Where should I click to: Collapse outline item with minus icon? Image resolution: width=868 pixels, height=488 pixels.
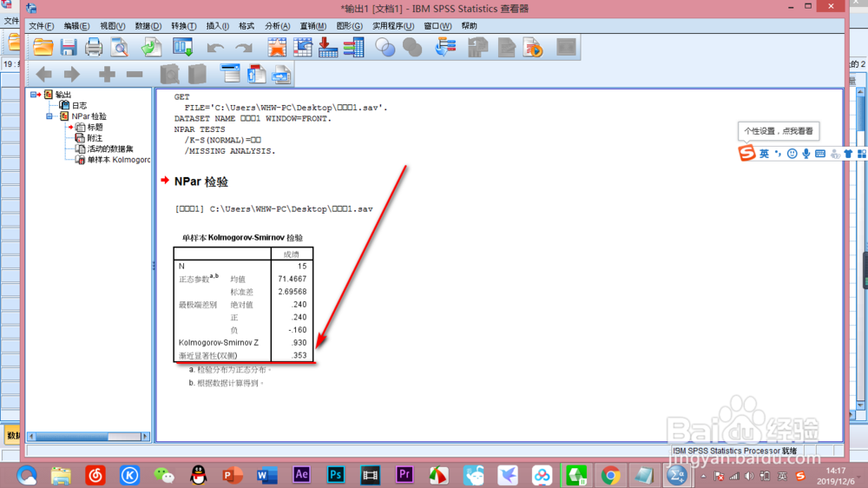click(x=135, y=74)
